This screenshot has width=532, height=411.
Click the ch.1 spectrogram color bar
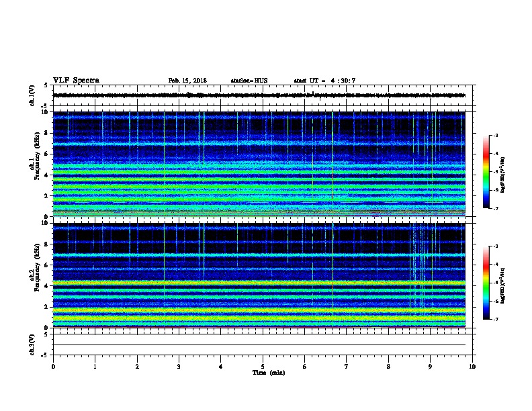pos(486,172)
